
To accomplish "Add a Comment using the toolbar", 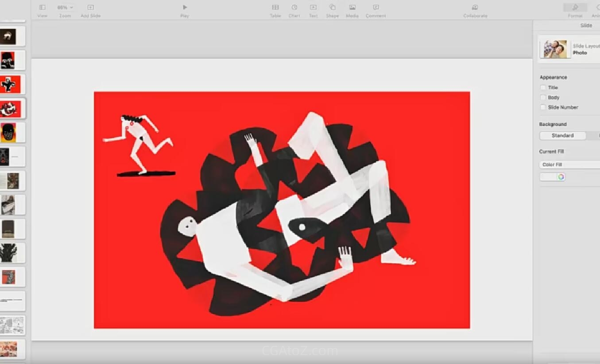I will point(375,8).
